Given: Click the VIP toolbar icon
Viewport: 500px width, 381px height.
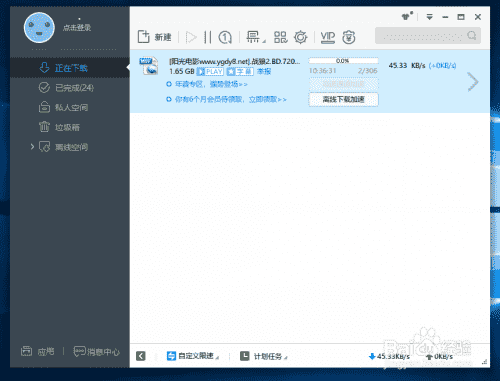Looking at the screenshot, I should 328,37.
